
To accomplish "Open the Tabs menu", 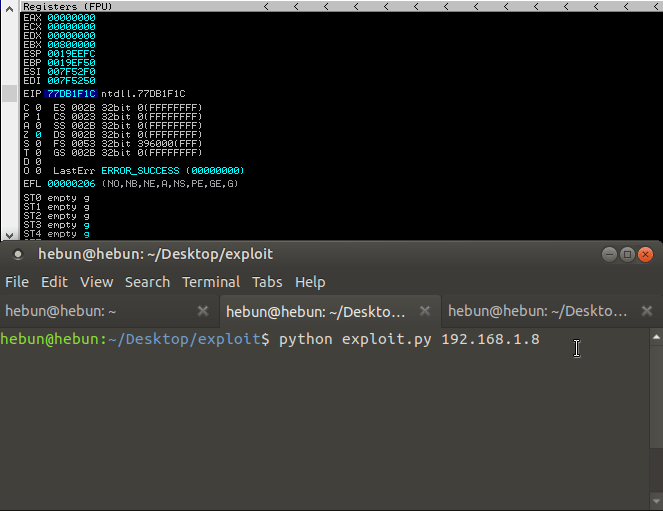I will coord(267,282).
